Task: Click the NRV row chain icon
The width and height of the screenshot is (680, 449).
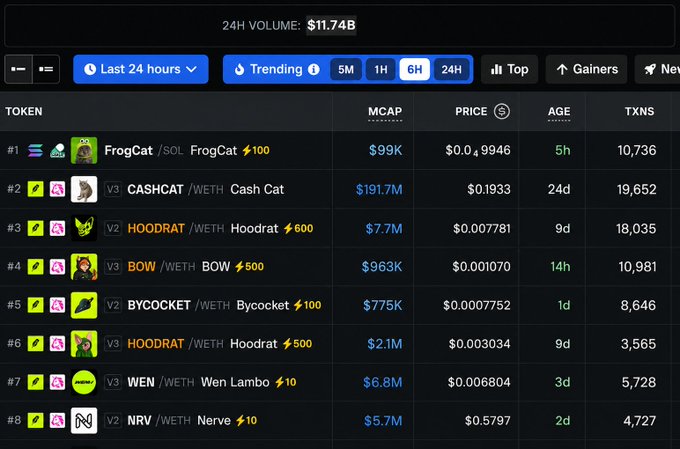Action: [x=36, y=420]
